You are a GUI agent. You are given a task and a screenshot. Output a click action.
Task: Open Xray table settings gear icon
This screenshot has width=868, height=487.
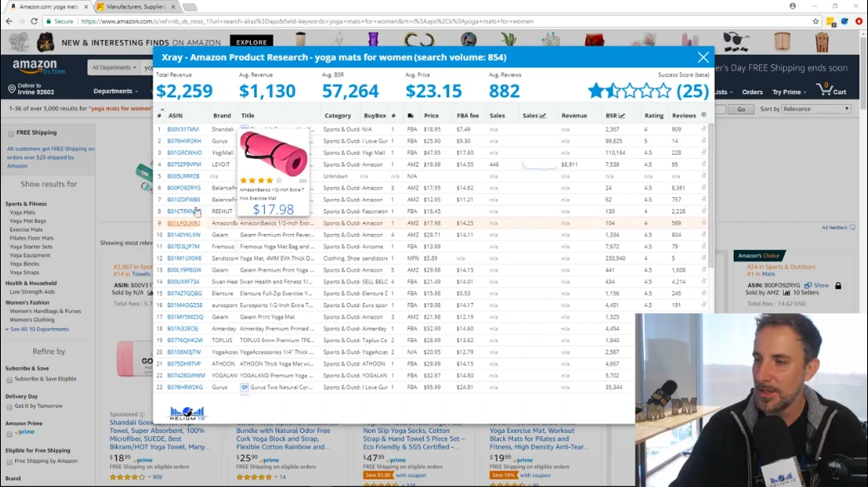point(704,116)
